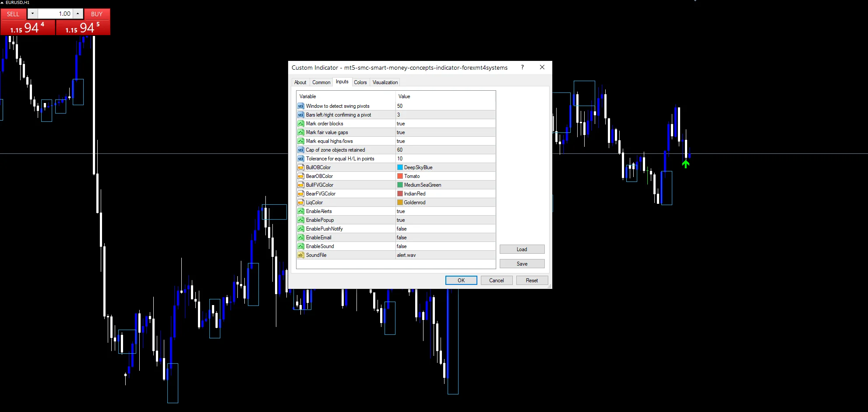The height and width of the screenshot is (412, 868).
Task: Increase lot volume with up arrow
Action: click(x=78, y=14)
